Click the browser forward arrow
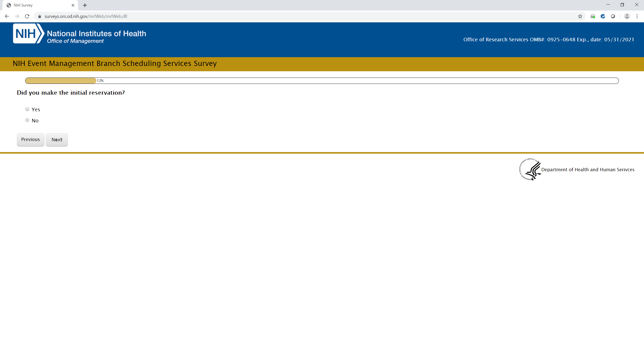 pos(17,16)
